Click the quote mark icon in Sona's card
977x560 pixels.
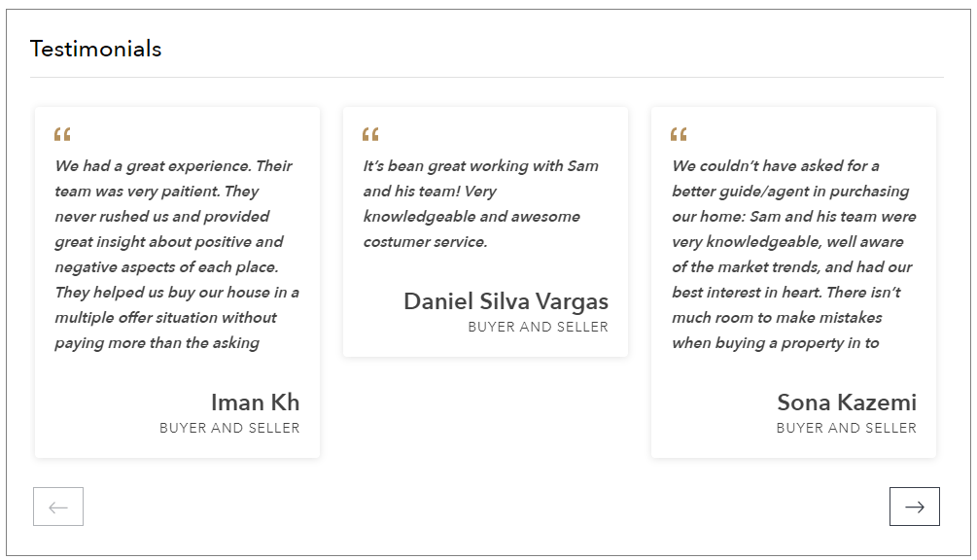tap(679, 134)
